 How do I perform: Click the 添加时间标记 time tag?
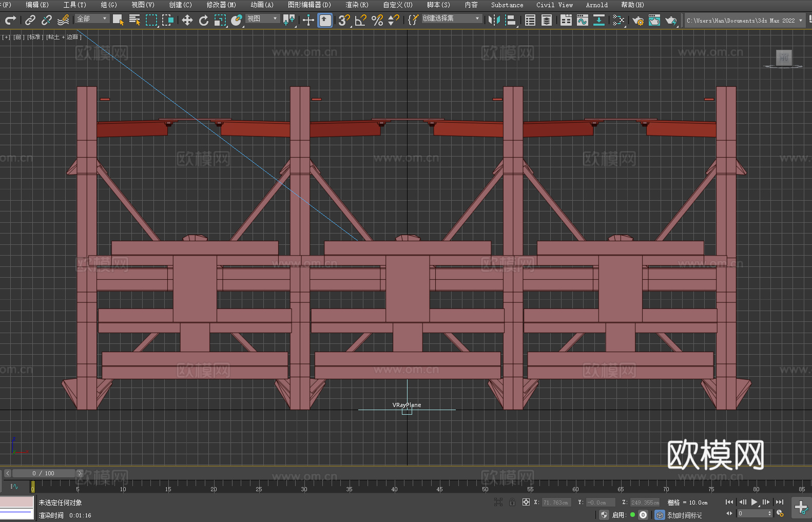click(x=684, y=515)
